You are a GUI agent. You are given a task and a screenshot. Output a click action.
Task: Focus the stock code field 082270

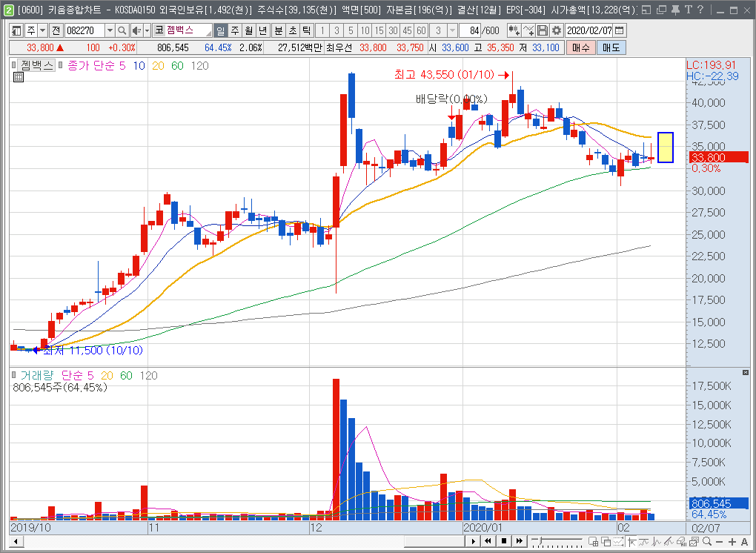(x=84, y=31)
